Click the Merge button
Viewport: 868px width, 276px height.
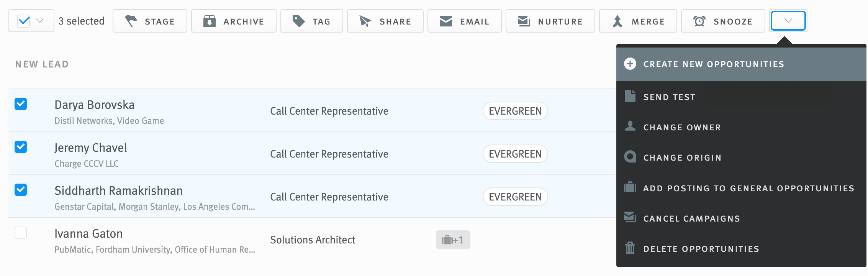[x=638, y=21]
